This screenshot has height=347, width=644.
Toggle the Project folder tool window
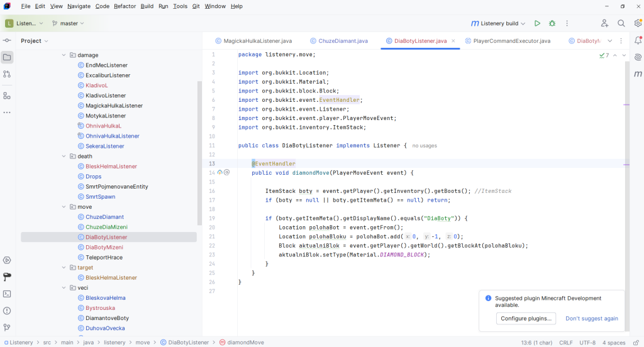click(7, 57)
